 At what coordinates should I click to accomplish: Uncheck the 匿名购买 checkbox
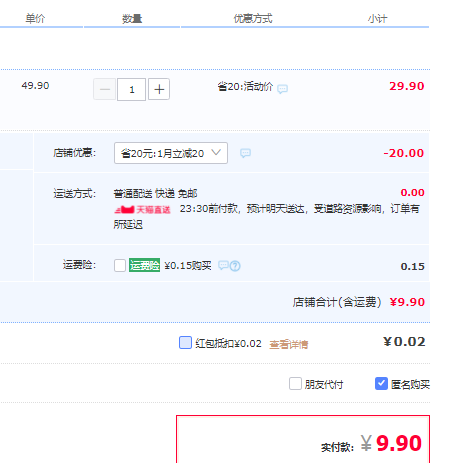(381, 384)
